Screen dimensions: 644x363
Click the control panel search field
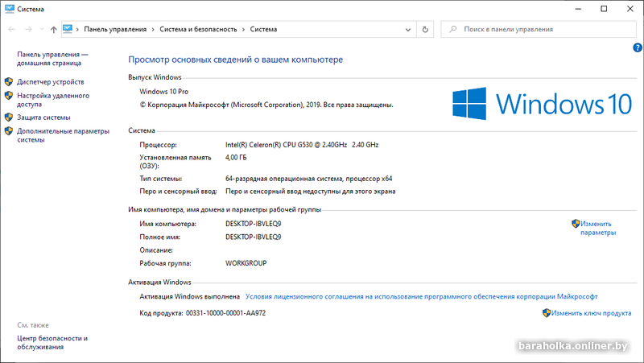(539, 30)
